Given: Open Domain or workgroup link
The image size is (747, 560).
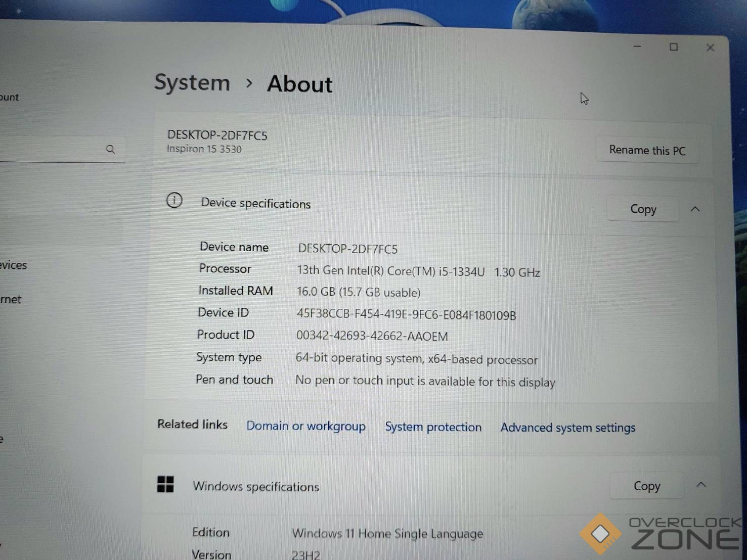Looking at the screenshot, I should click(306, 426).
